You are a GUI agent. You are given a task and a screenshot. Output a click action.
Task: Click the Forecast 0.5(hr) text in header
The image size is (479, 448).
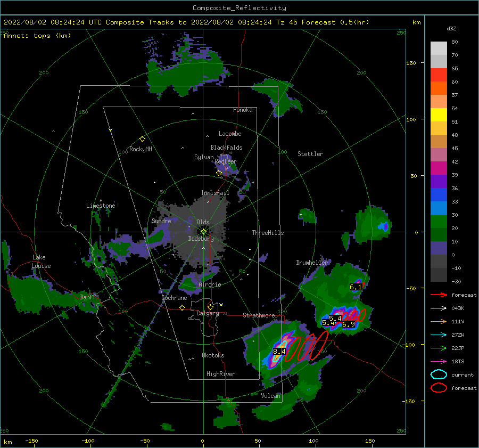(335, 22)
